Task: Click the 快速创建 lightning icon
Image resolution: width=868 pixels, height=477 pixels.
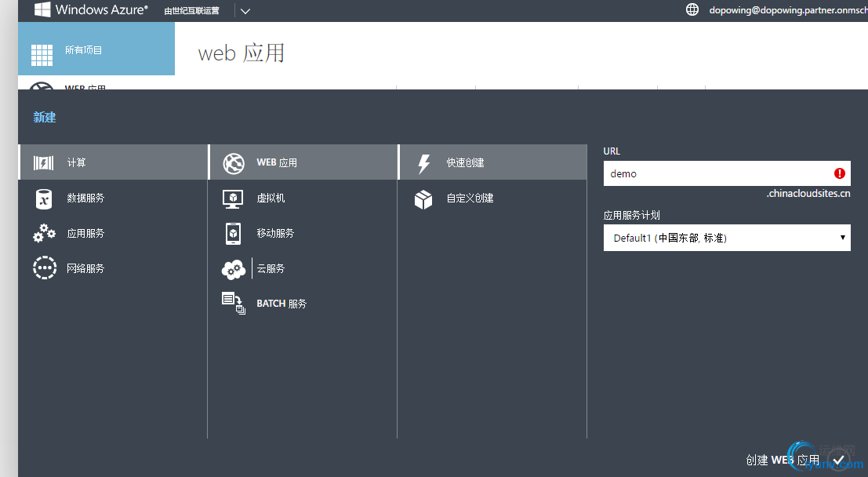Action: [x=423, y=163]
